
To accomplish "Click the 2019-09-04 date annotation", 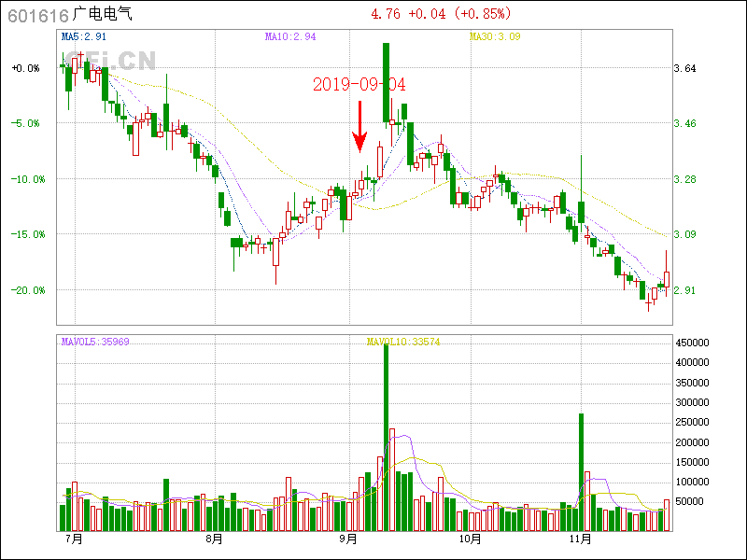I will click(x=359, y=85).
